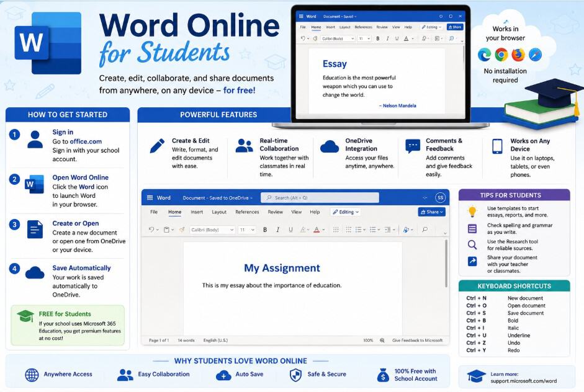584x392 pixels.
Task: Open File menu in main Word window
Action: (154, 212)
